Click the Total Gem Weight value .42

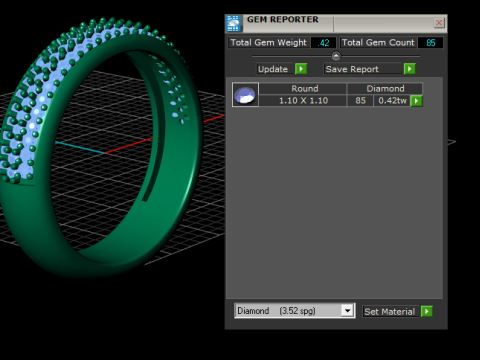[323, 43]
